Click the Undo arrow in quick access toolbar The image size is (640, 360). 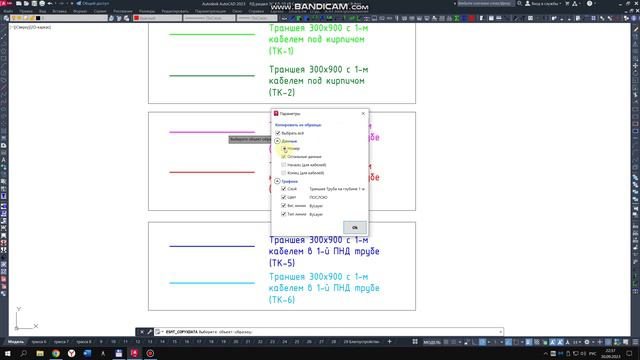tap(49, 3)
